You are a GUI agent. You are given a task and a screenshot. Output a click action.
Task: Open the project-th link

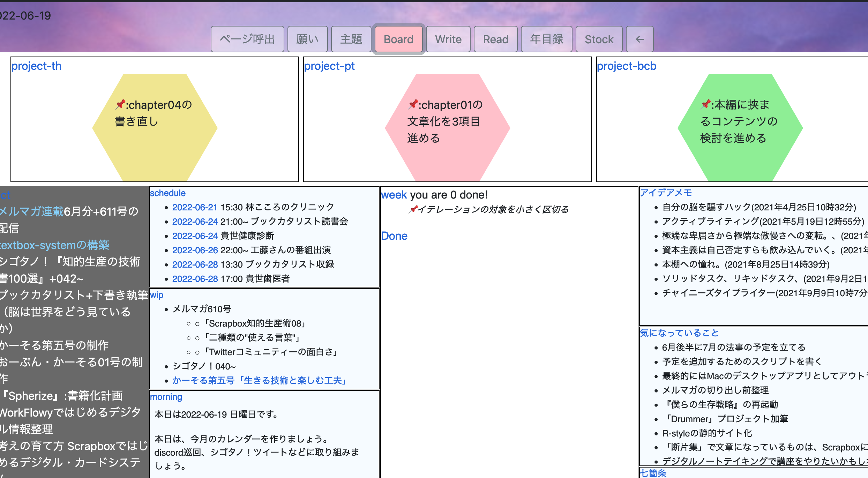tap(36, 66)
